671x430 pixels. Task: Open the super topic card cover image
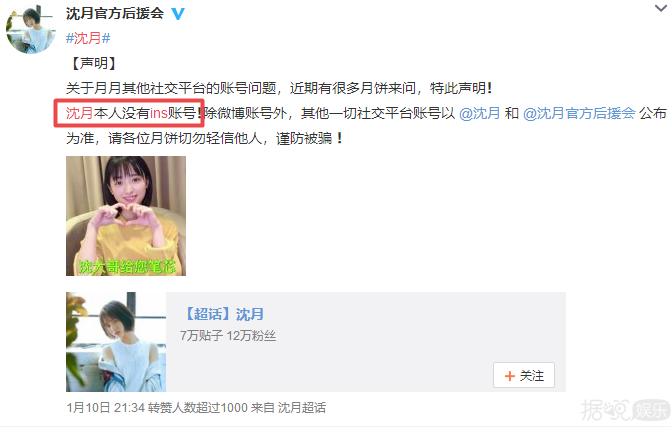pyautogui.click(x=116, y=342)
